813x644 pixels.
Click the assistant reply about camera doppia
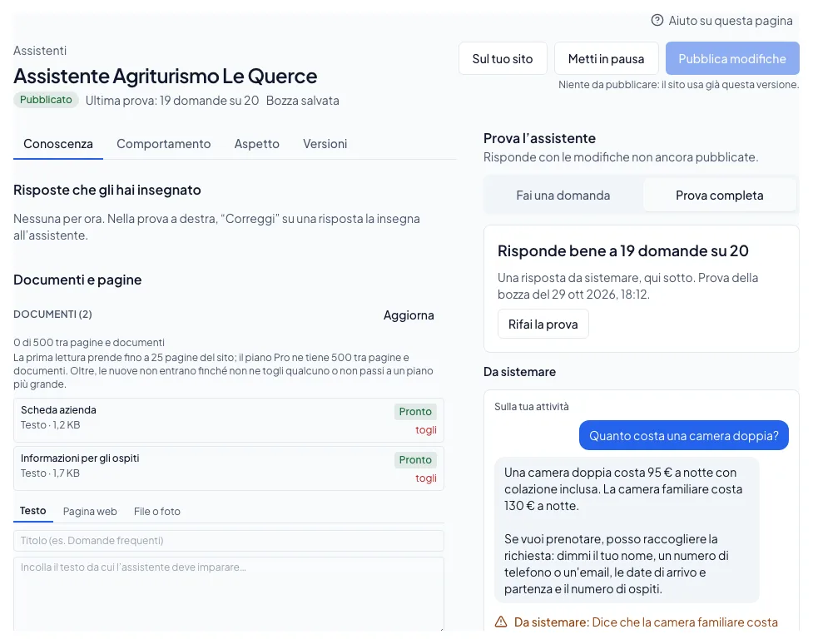click(627, 530)
